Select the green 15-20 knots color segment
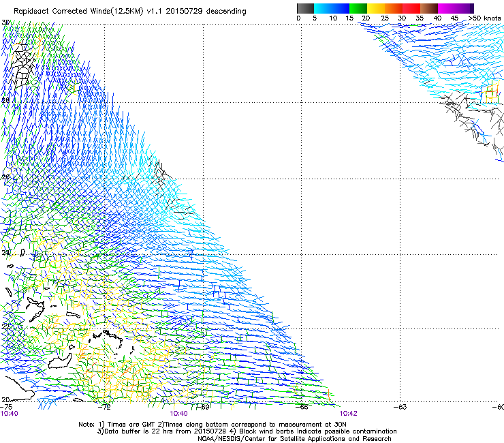This screenshot has height=443, width=504. pyautogui.click(x=358, y=8)
